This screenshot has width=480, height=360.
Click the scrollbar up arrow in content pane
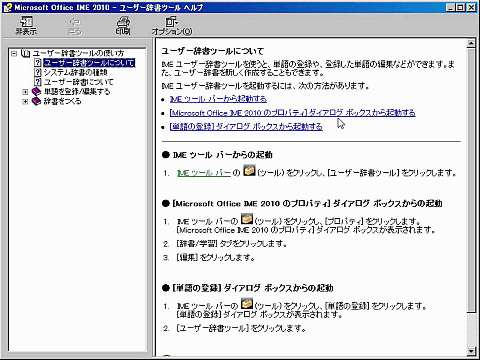pos(471,44)
